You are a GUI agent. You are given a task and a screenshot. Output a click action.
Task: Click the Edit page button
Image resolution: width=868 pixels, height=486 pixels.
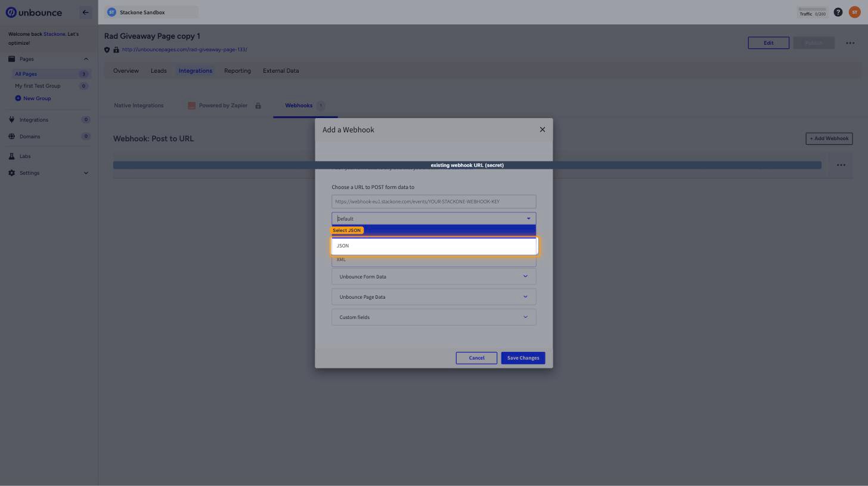coord(768,43)
